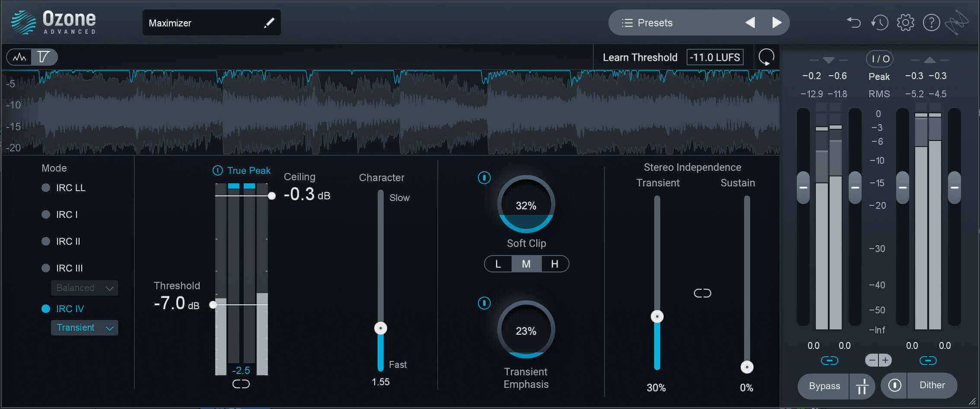The width and height of the screenshot is (980, 409).
Task: Click the preset name edit pencil icon
Action: pos(269,23)
